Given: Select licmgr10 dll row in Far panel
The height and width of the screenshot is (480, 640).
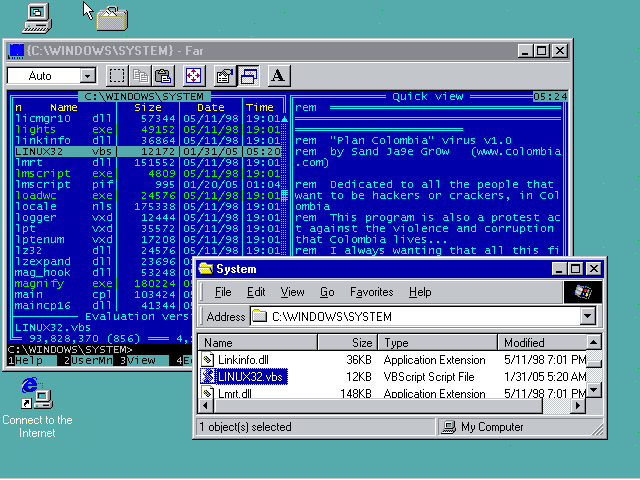Looking at the screenshot, I should tap(148, 118).
